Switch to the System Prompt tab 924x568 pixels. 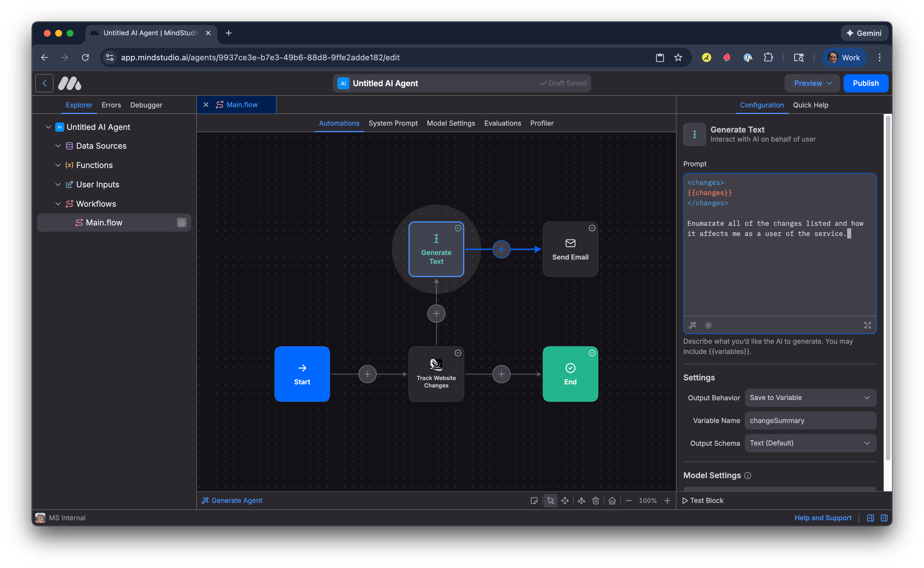coord(393,123)
